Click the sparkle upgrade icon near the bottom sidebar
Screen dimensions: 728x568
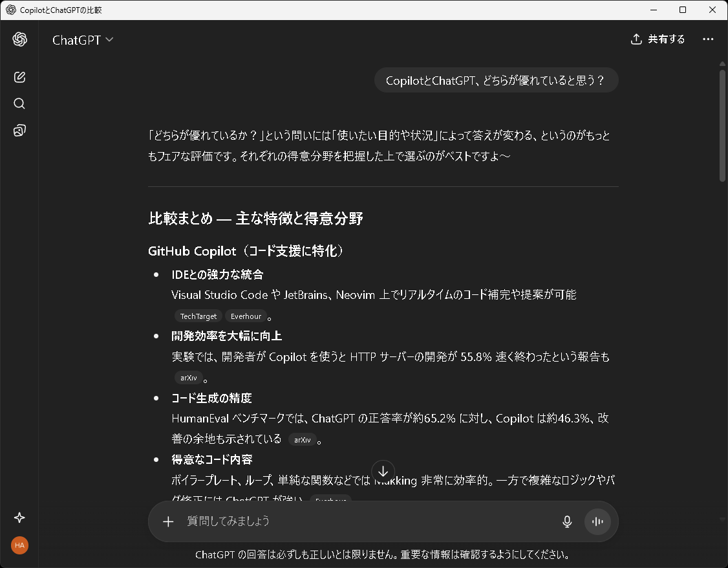[19, 518]
